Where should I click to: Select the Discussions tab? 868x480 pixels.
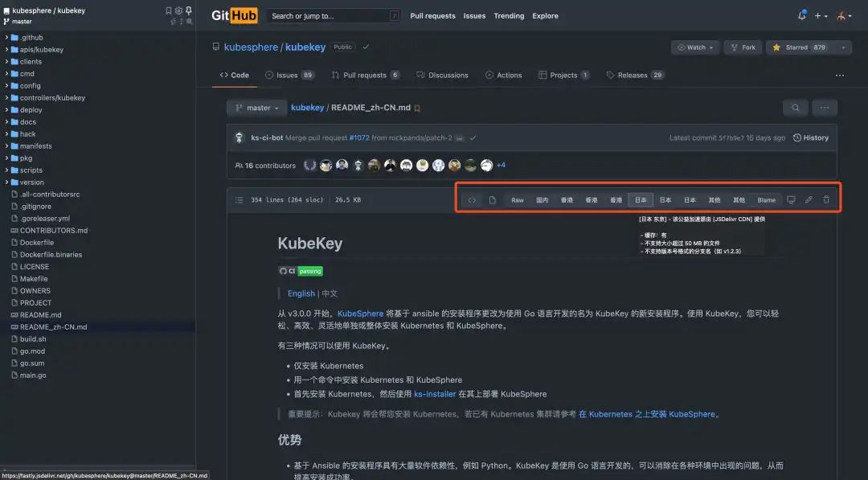click(442, 76)
